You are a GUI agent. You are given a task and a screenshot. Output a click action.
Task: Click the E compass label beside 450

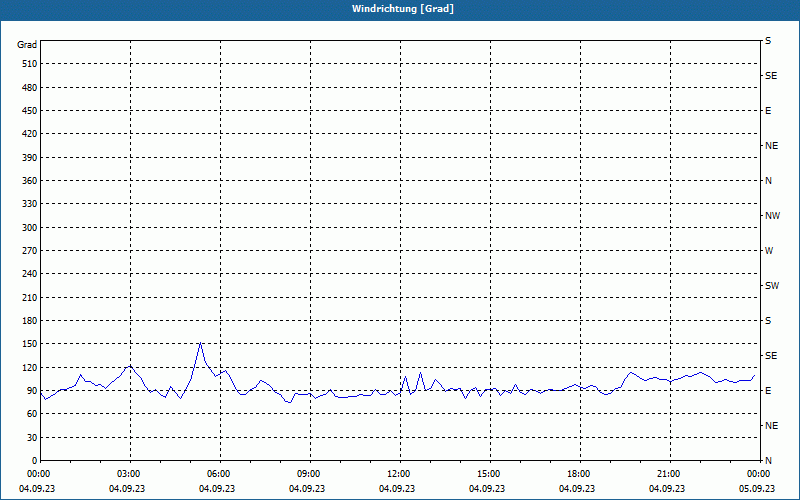point(768,111)
